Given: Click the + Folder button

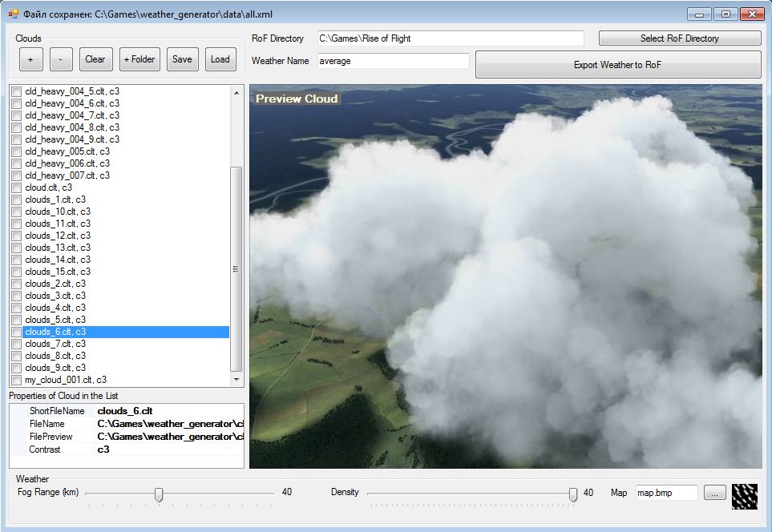Looking at the screenshot, I should point(139,59).
